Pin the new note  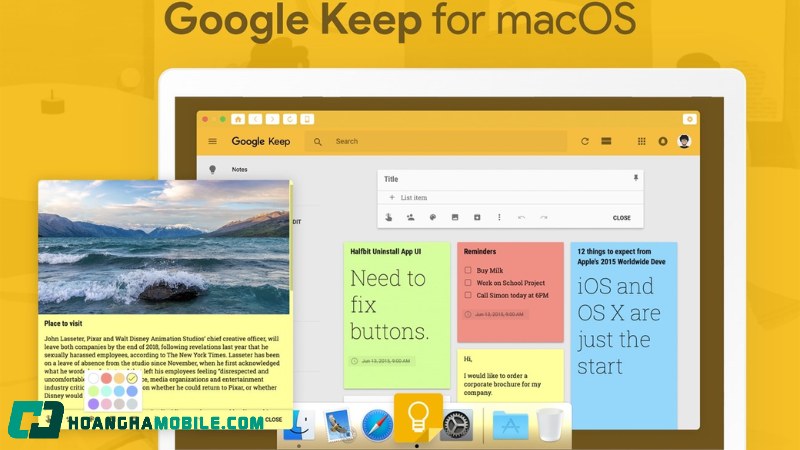[x=636, y=178]
